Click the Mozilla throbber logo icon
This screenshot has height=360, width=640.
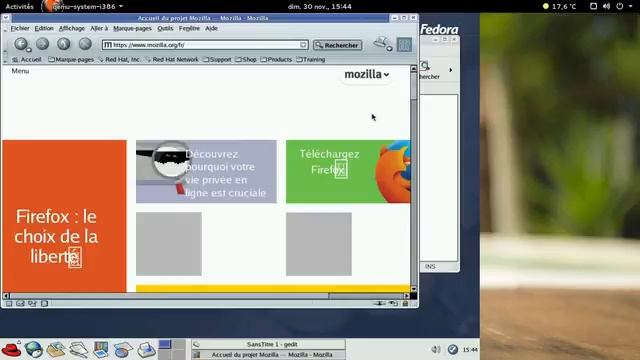404,44
